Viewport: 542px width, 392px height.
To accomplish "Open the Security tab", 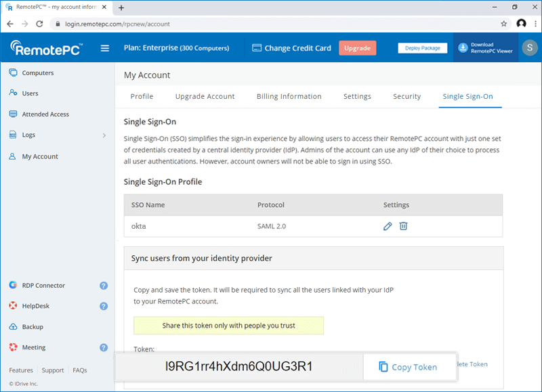I will (x=407, y=96).
